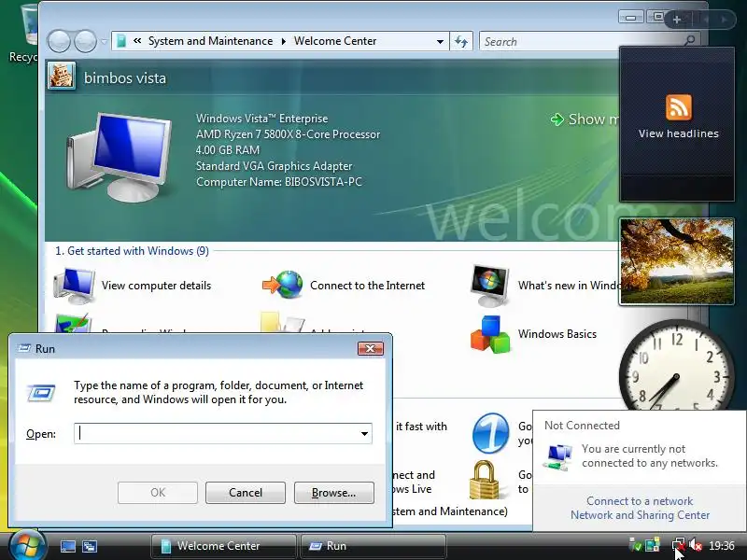Click the Open text field in Run

point(223,434)
